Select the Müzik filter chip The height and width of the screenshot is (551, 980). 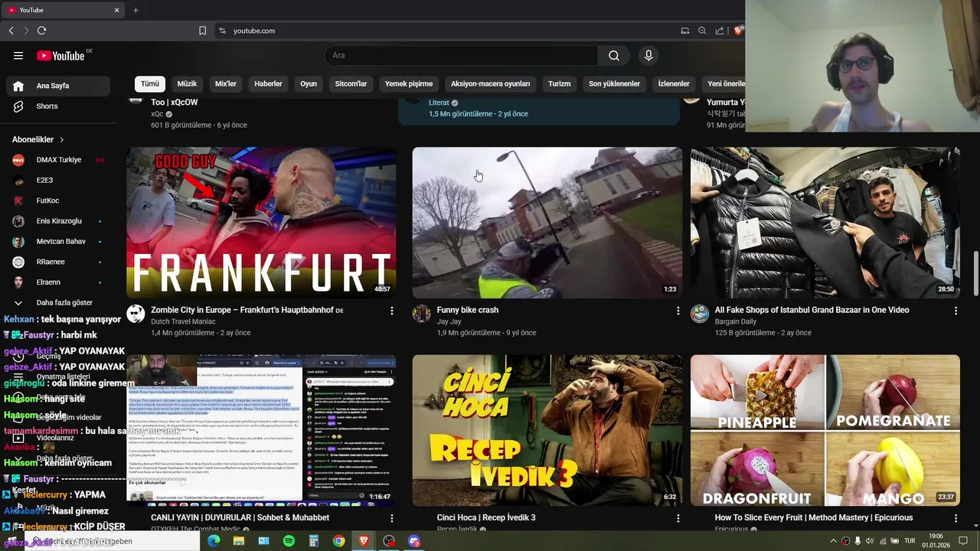coord(187,83)
